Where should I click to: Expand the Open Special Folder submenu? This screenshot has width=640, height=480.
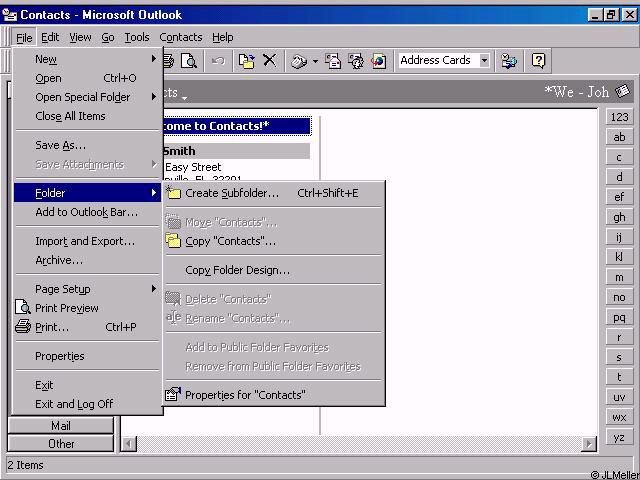pyautogui.click(x=87, y=97)
